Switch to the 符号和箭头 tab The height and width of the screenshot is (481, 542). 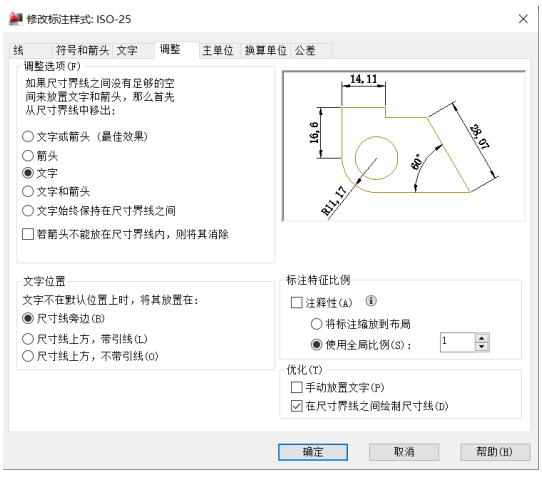coord(82,50)
